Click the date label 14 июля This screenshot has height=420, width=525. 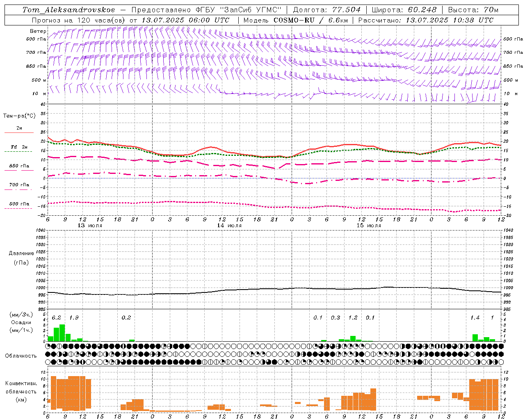(x=229, y=226)
